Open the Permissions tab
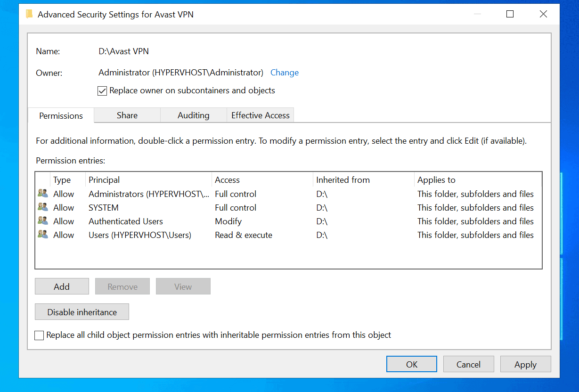The height and width of the screenshot is (392, 579). tap(61, 115)
